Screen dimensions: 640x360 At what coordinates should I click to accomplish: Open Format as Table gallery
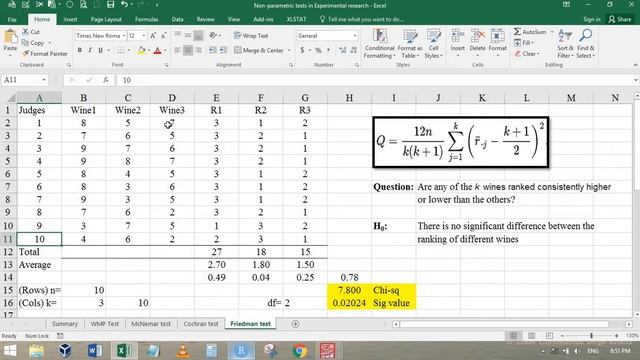[x=410, y=43]
